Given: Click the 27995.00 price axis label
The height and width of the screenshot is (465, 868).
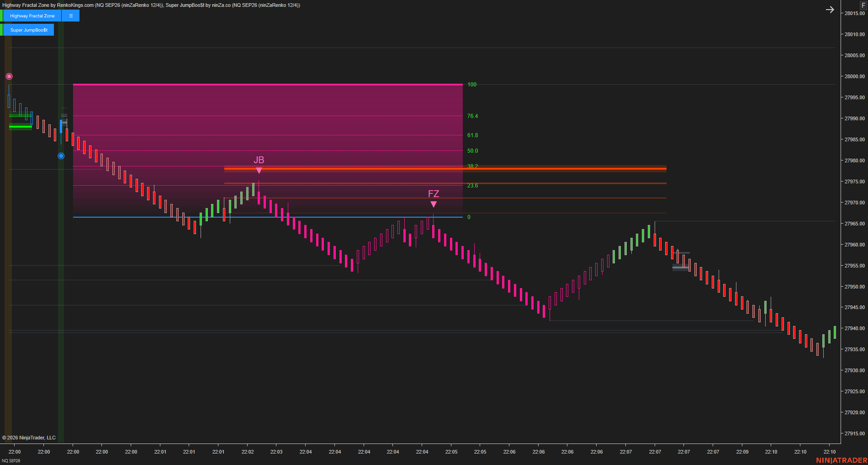Looking at the screenshot, I should (854, 97).
